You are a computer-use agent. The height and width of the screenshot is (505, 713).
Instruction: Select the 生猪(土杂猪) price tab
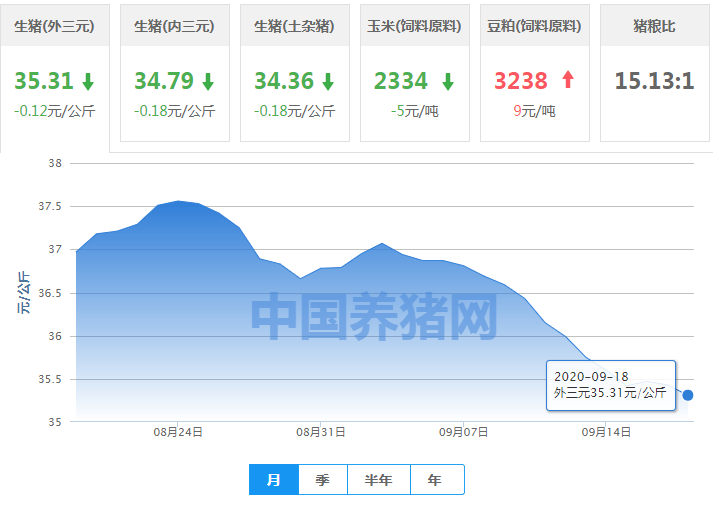(295, 73)
